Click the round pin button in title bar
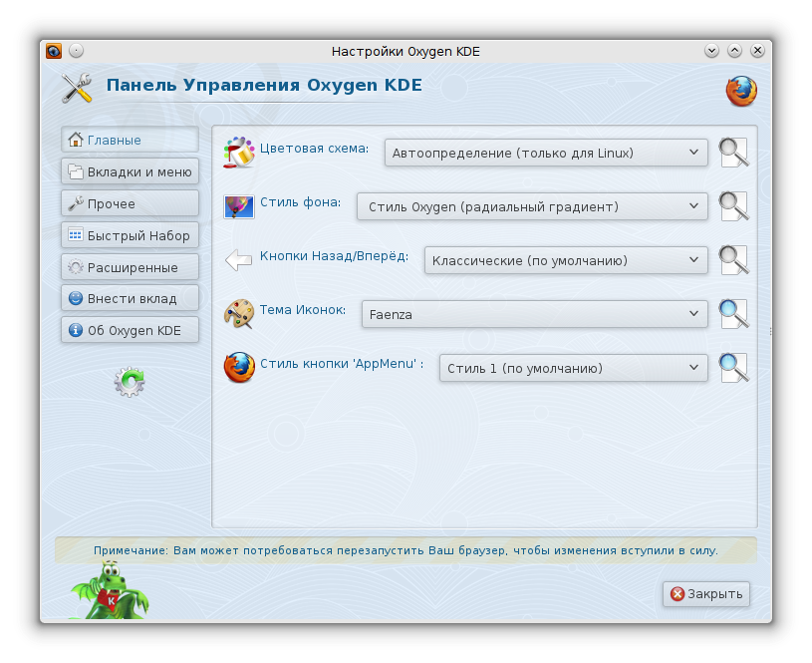The height and width of the screenshot is (663, 812). click(x=76, y=51)
